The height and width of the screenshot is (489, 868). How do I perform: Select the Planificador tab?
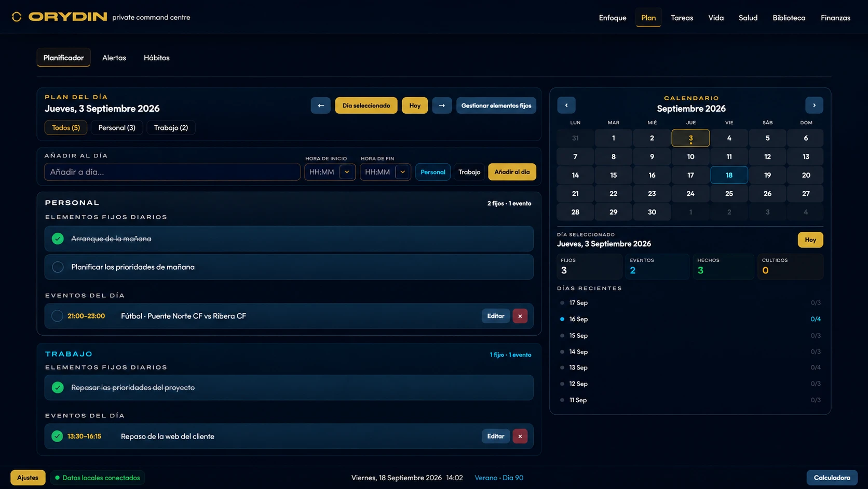coord(63,58)
